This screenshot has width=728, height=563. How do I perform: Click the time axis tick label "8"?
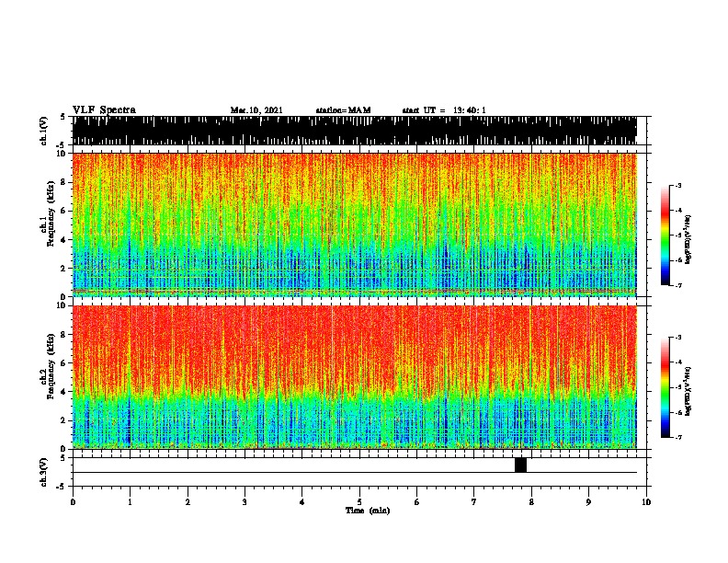[x=531, y=502]
